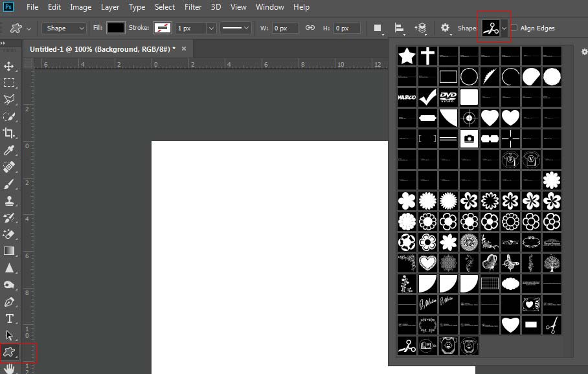Image resolution: width=588 pixels, height=374 pixels.
Task: Open the Layer menu
Action: pos(110,7)
